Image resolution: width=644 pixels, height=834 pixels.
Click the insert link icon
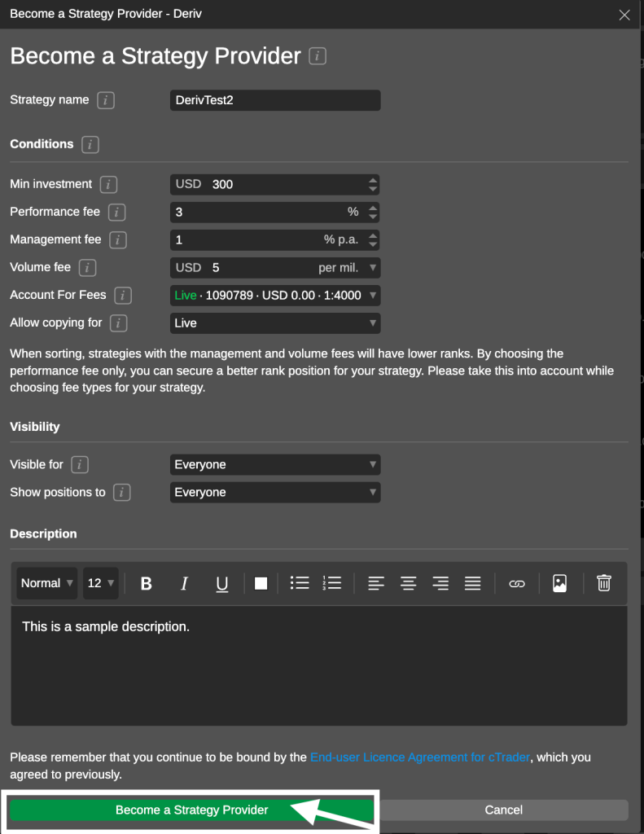click(x=517, y=582)
